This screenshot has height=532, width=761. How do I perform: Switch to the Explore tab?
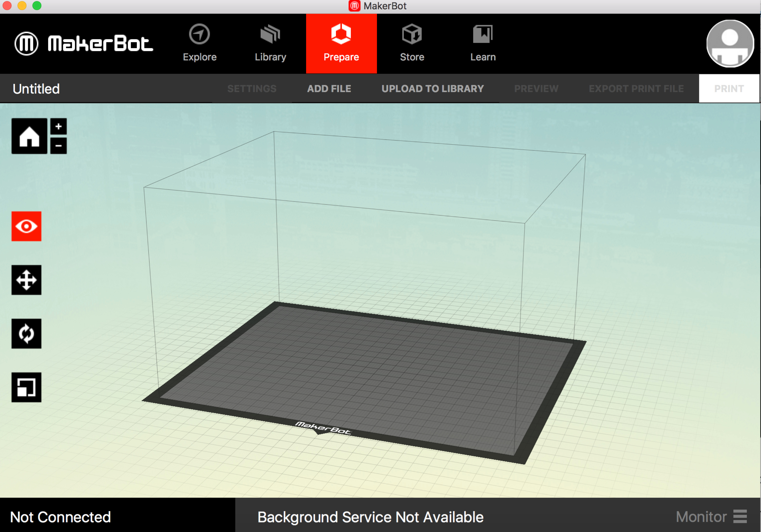(200, 43)
